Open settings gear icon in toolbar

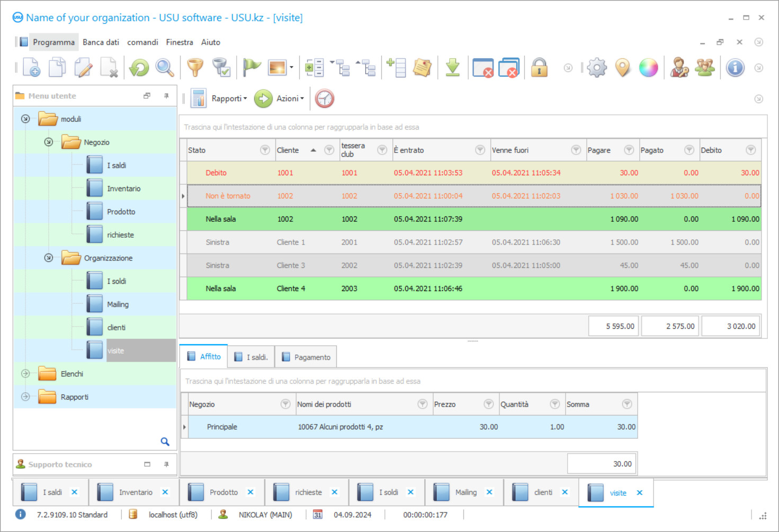click(x=597, y=68)
